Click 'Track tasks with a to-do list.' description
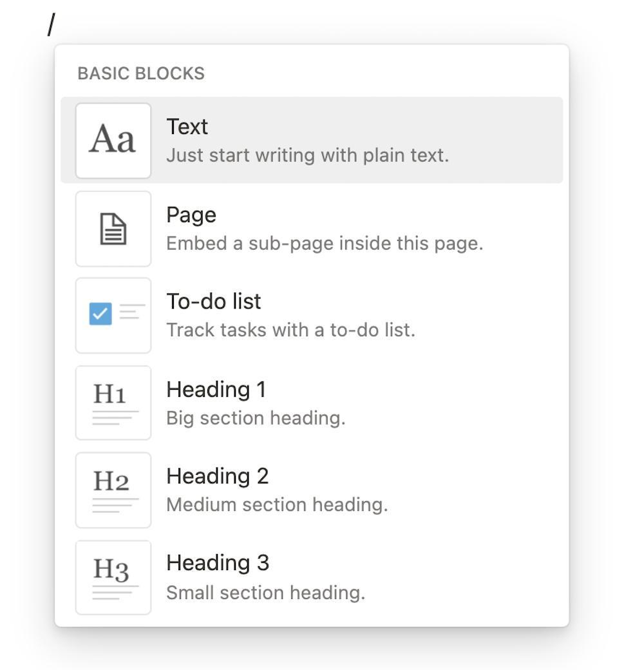This screenshot has height=670, width=644. pyautogui.click(x=290, y=330)
